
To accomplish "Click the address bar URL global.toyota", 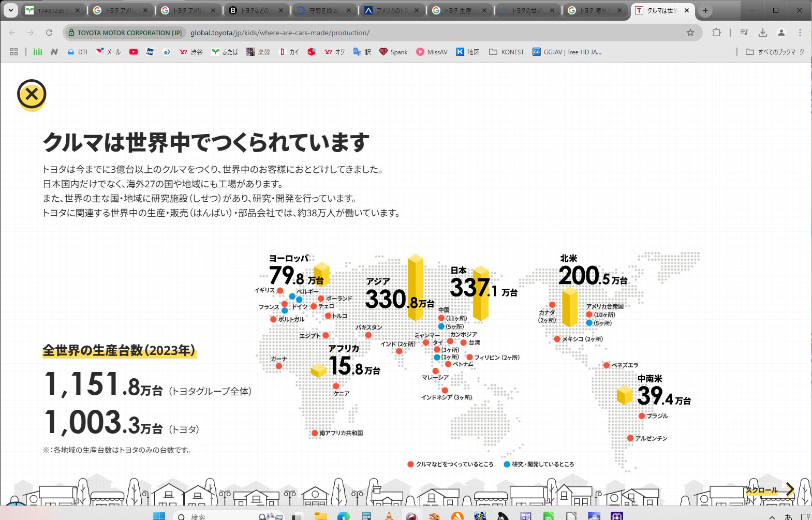I will click(279, 33).
